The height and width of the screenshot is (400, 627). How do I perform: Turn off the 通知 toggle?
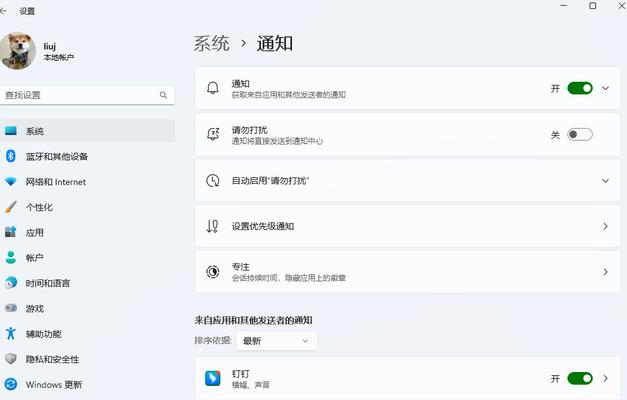(x=580, y=88)
